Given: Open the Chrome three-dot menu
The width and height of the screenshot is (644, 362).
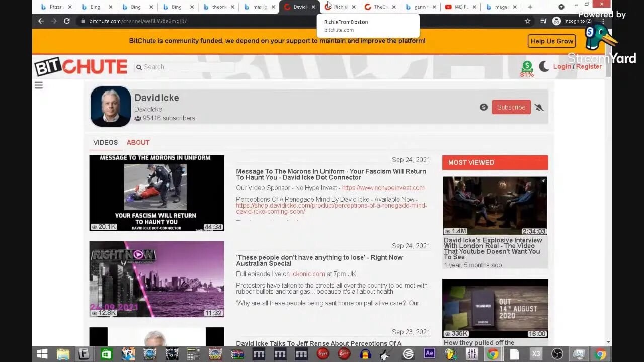Looking at the screenshot, I should tap(603, 21).
